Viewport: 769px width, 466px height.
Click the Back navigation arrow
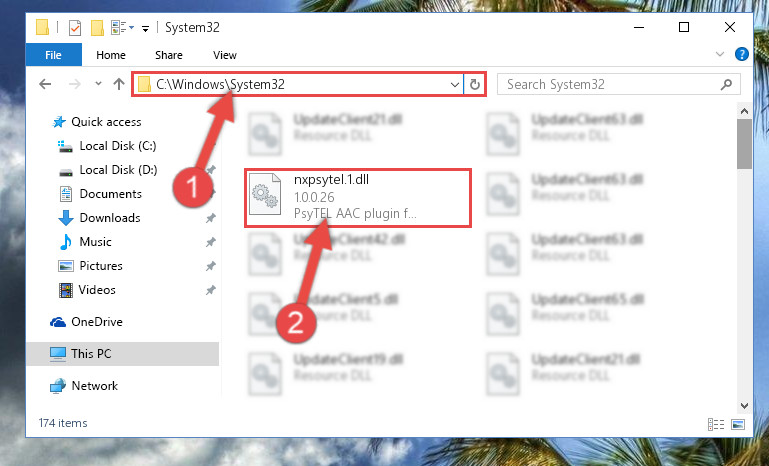pyautogui.click(x=45, y=84)
